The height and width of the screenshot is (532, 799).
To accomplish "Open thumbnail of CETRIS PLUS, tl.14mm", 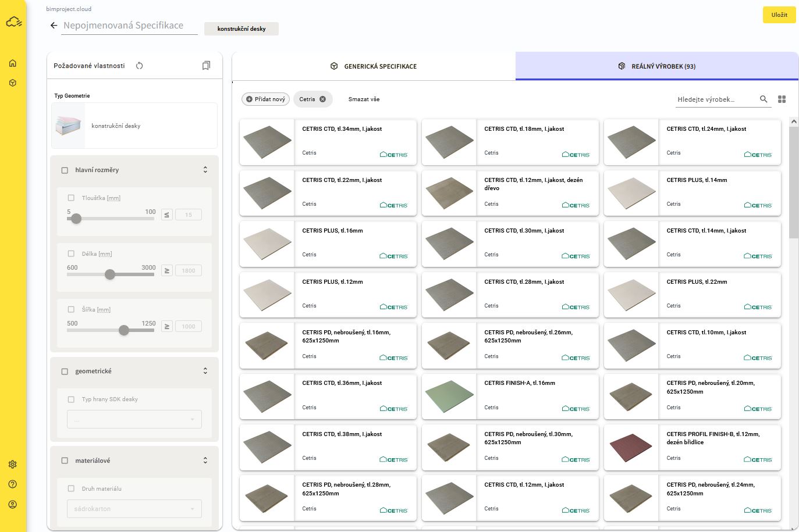I will click(x=631, y=193).
